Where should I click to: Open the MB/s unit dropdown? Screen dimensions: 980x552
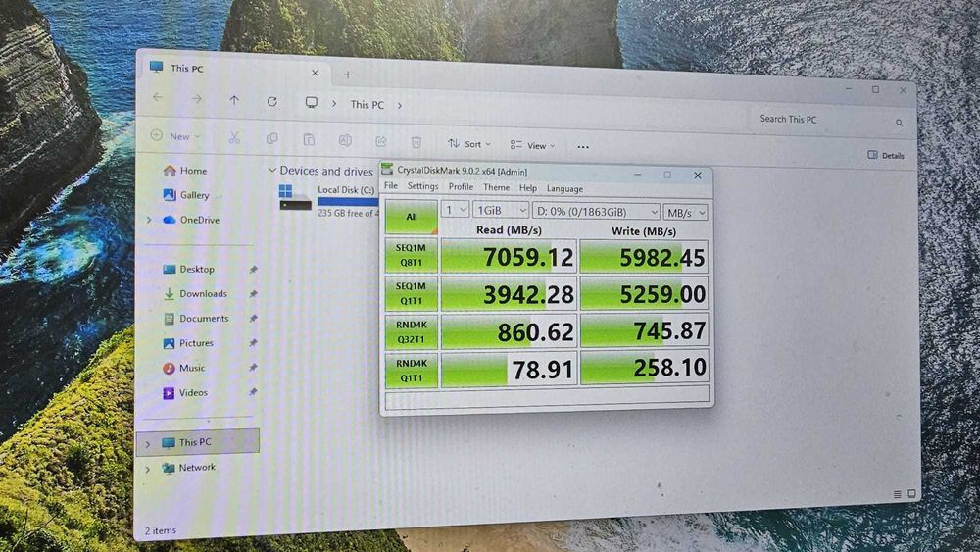coord(686,213)
